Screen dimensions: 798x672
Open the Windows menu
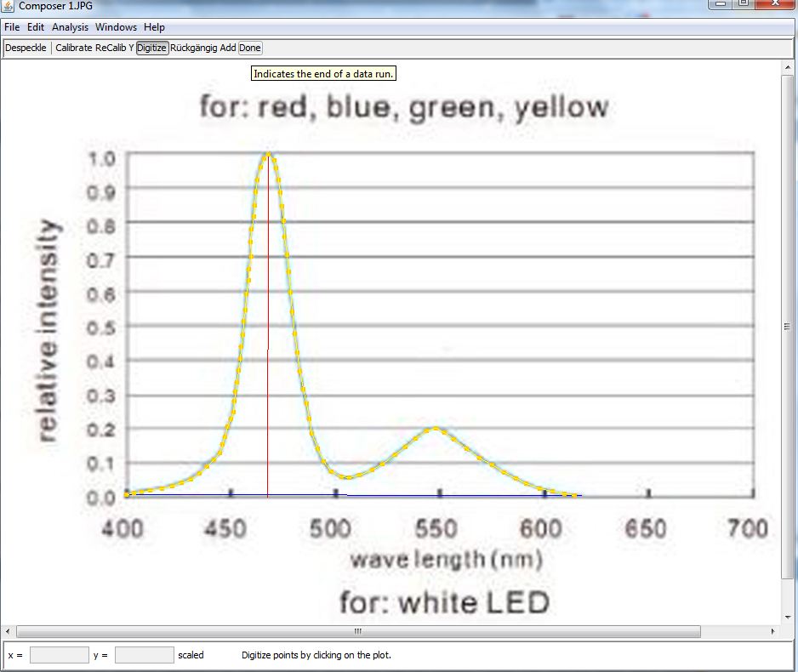coord(116,27)
